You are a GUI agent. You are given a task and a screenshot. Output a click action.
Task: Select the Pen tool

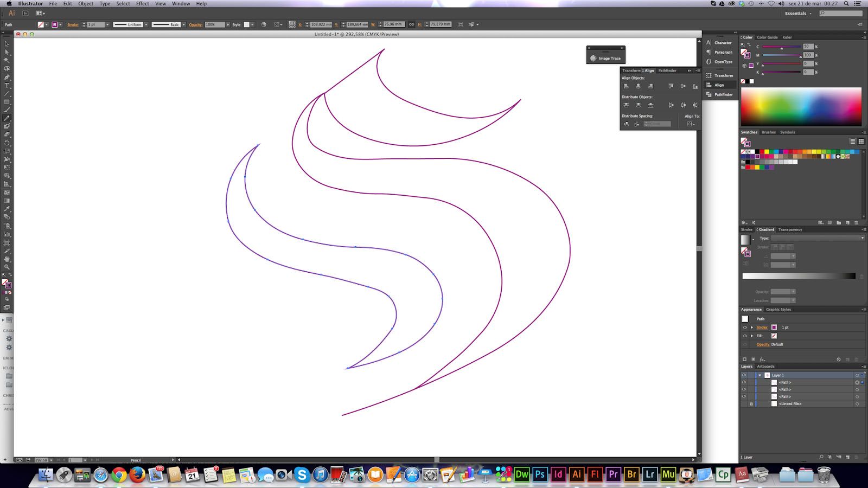(7, 77)
